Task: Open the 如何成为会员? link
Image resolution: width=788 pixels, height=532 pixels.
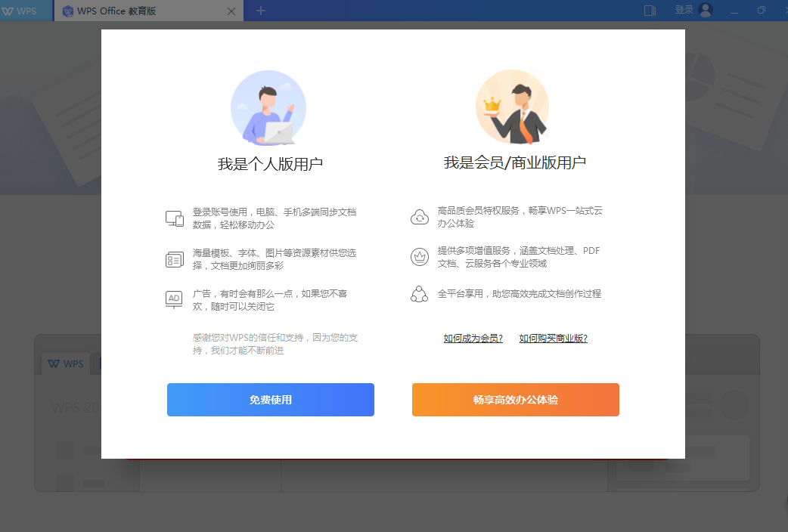Action: click(x=473, y=338)
